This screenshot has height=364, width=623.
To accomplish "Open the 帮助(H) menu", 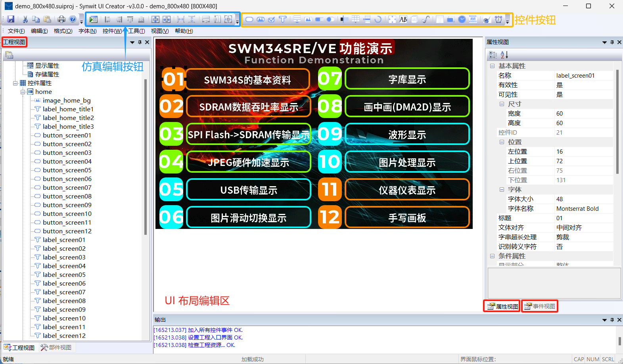I will tap(184, 31).
